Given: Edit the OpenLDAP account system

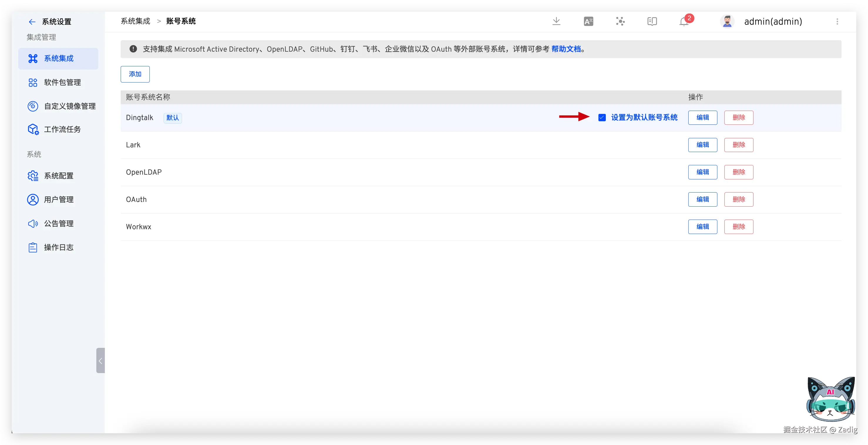Looking at the screenshot, I should (x=703, y=172).
